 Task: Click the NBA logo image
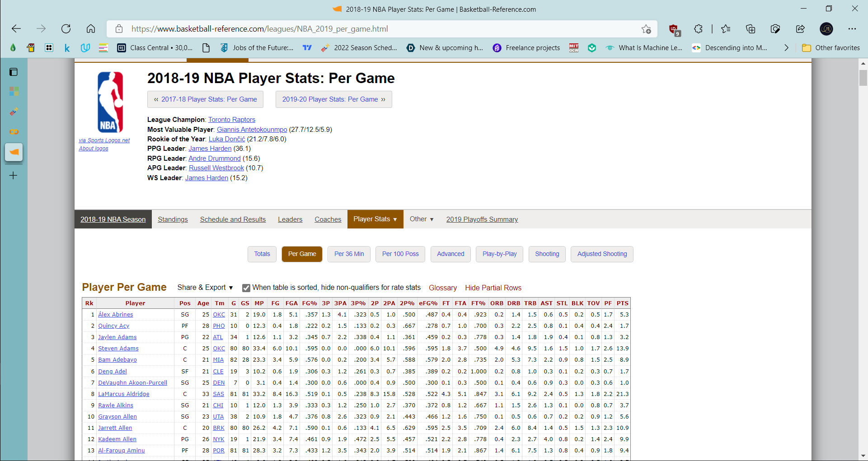(x=110, y=102)
